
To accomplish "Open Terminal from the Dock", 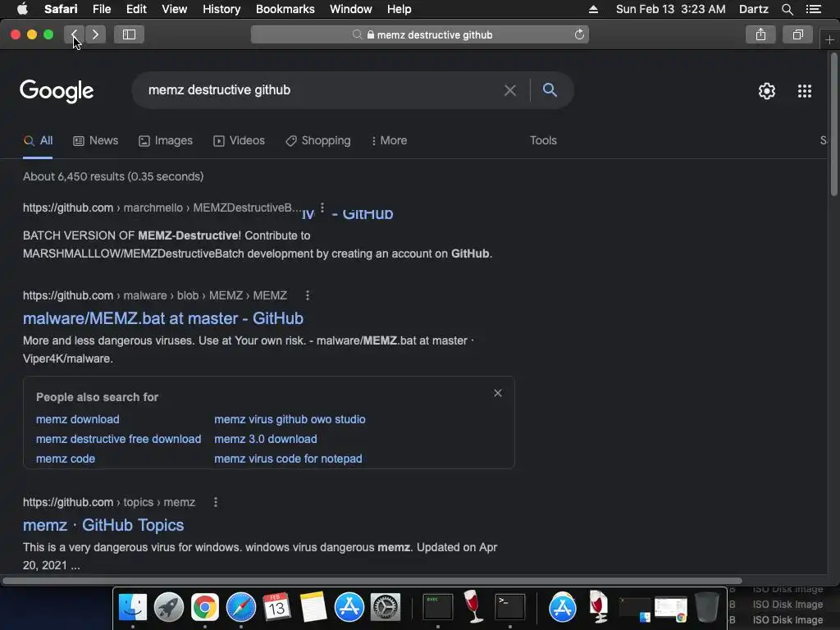I will [x=509, y=608].
